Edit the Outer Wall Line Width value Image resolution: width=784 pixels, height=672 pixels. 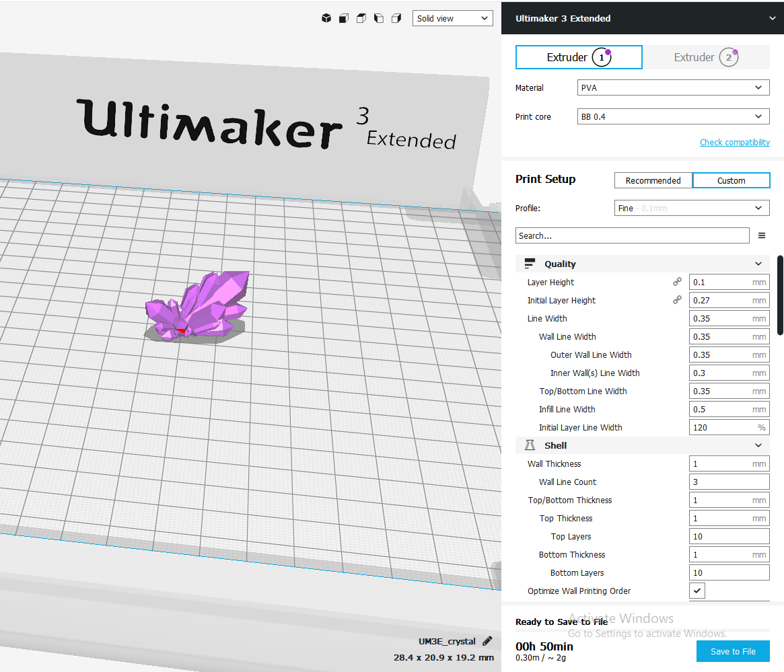[x=729, y=354]
